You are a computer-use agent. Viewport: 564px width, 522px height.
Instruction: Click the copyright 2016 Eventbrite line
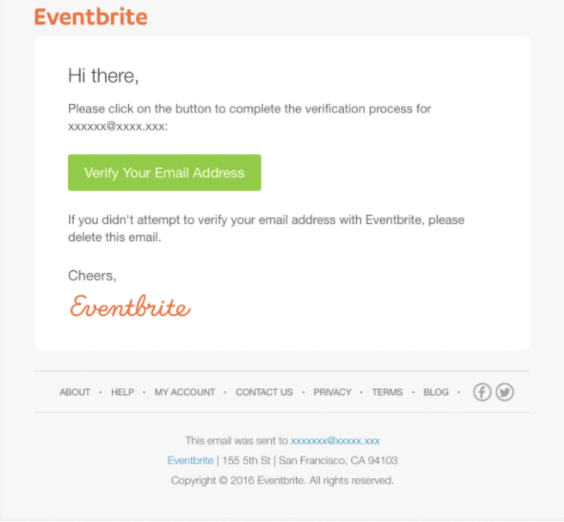pyautogui.click(x=282, y=481)
